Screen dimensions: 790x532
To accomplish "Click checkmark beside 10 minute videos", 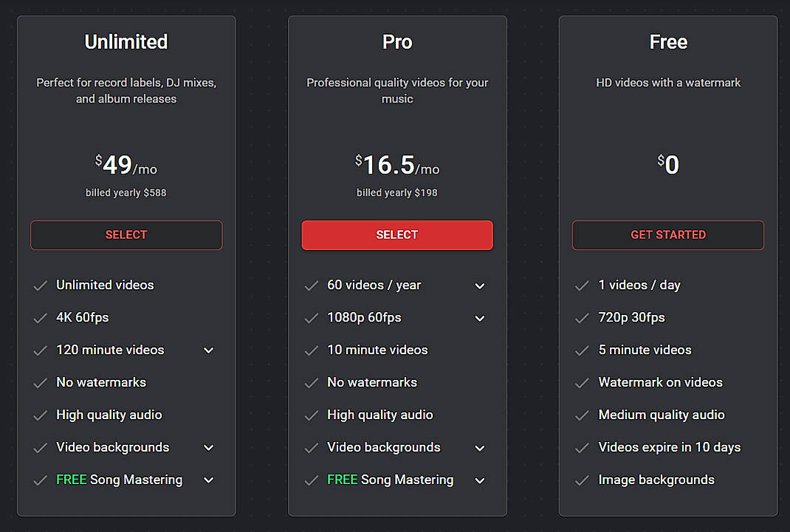I will tap(312, 350).
